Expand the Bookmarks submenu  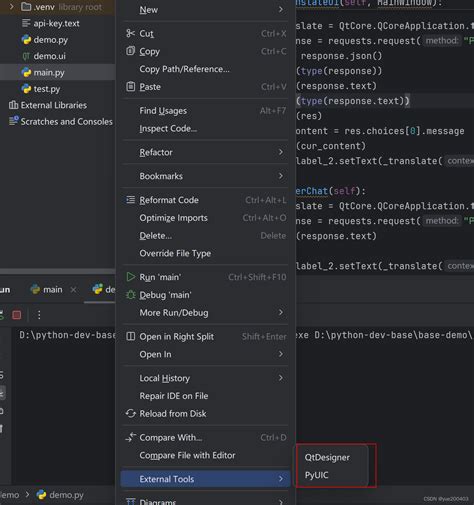pyautogui.click(x=205, y=176)
